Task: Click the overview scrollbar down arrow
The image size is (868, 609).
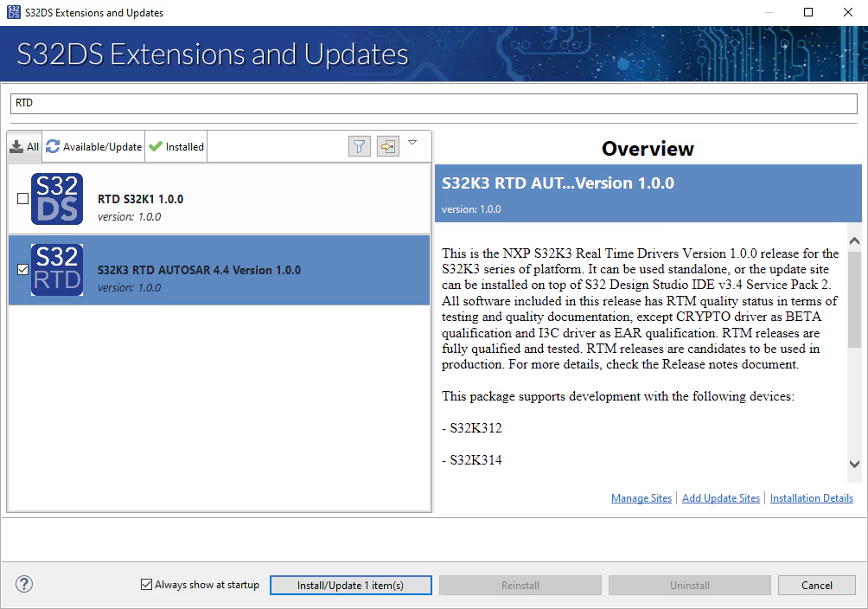Action: [854, 464]
